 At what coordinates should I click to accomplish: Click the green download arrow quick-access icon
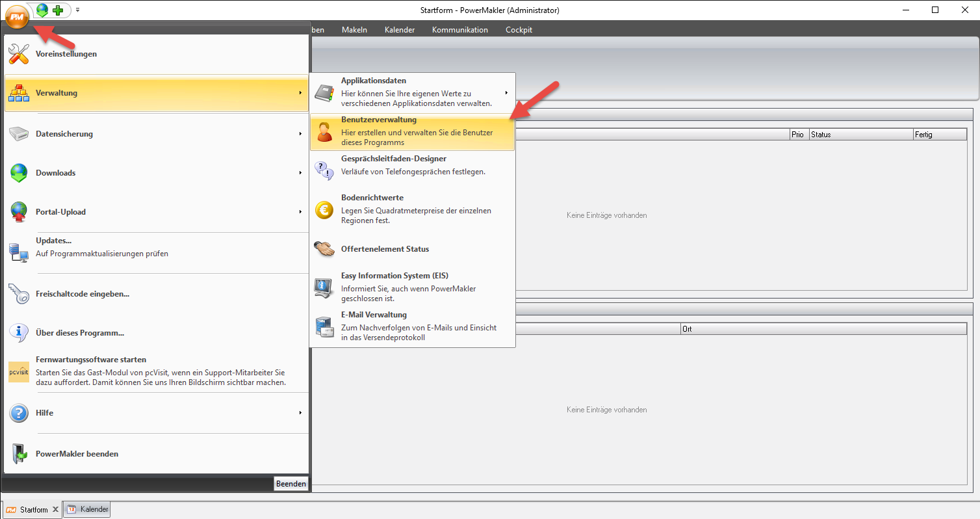(43, 10)
